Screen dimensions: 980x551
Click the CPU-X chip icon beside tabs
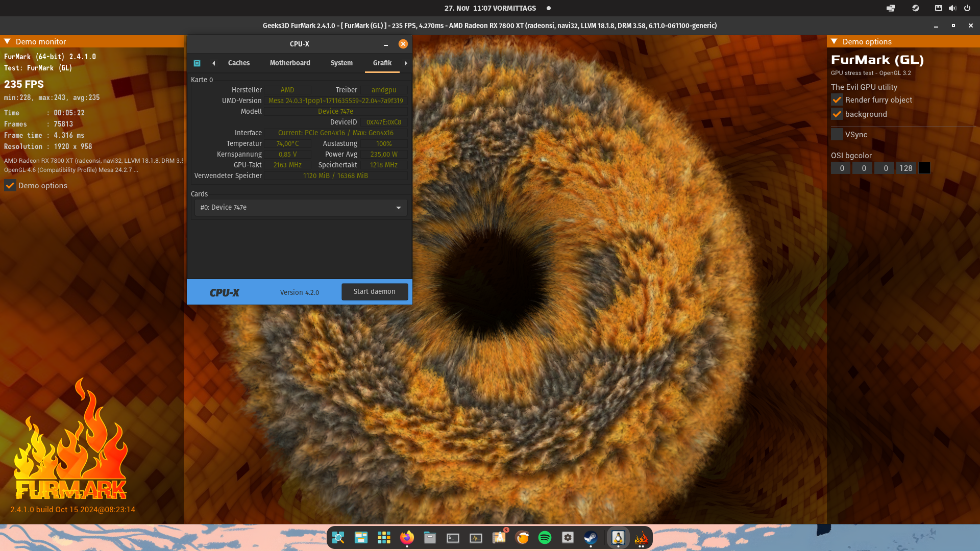197,63
